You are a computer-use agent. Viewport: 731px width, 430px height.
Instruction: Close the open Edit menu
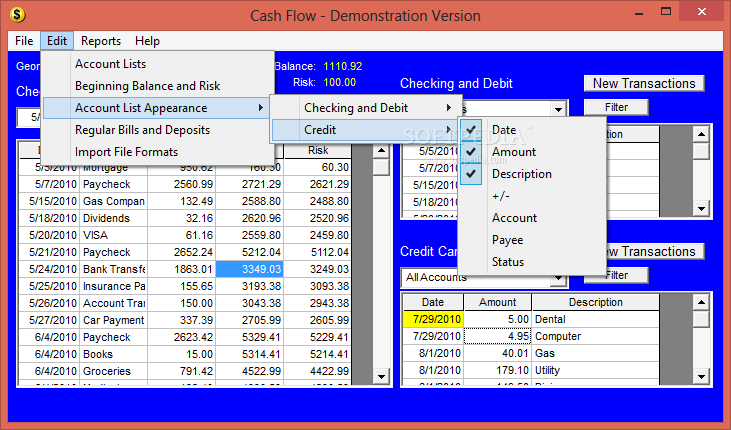pos(57,41)
